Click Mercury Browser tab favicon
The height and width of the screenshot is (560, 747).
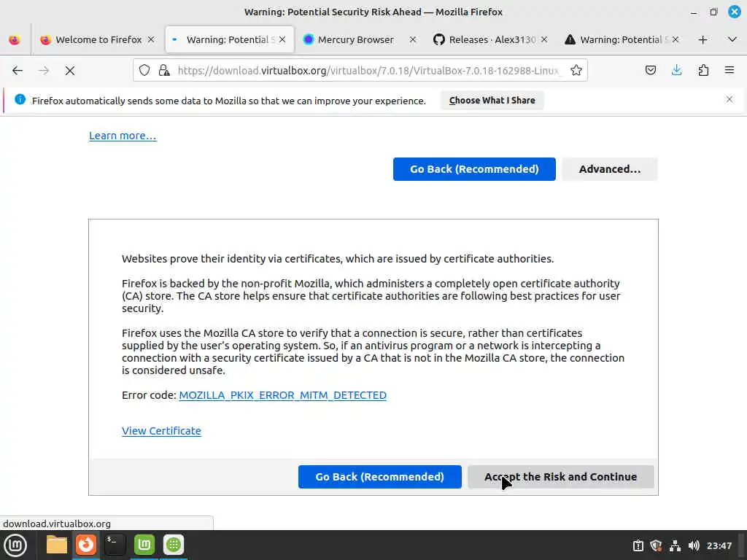click(309, 39)
